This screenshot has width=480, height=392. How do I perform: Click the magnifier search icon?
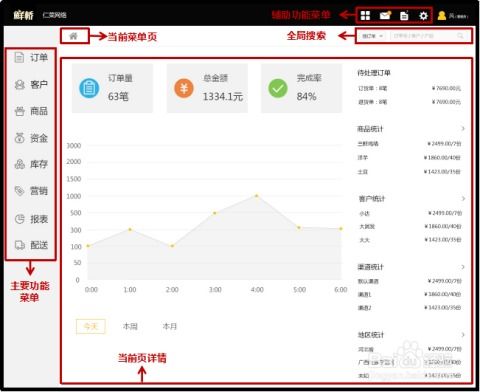point(460,36)
